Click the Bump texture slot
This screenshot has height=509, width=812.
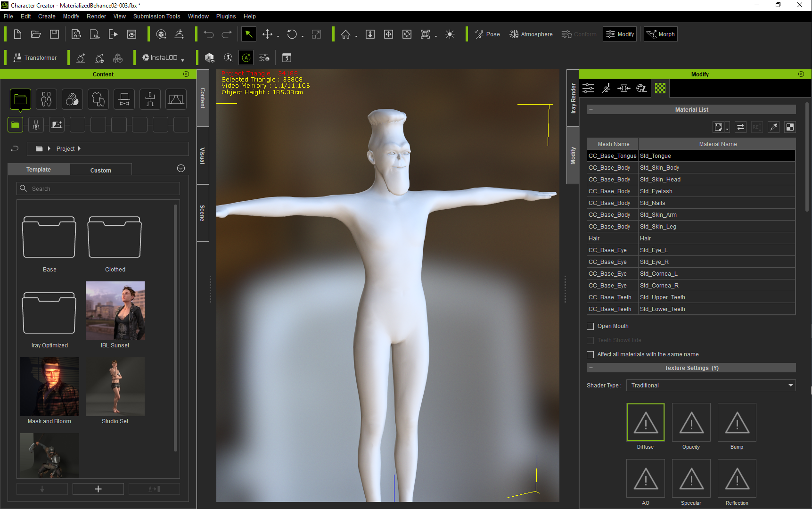(x=737, y=422)
